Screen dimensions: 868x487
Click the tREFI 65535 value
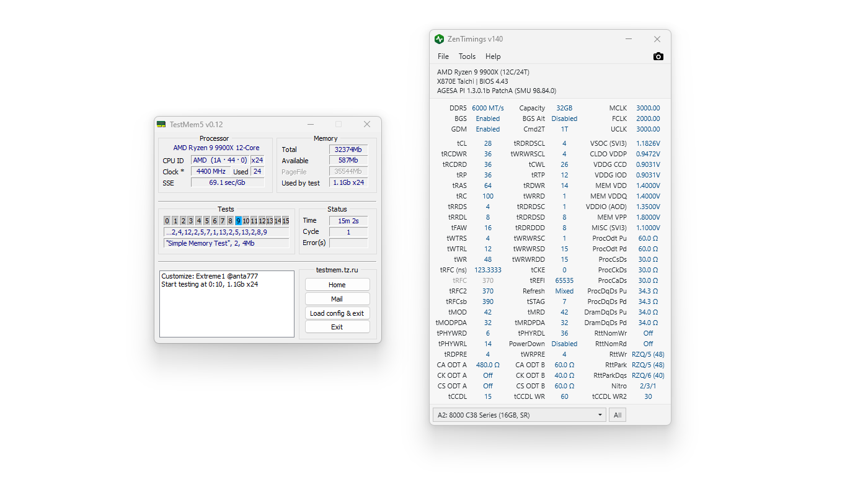click(x=564, y=280)
